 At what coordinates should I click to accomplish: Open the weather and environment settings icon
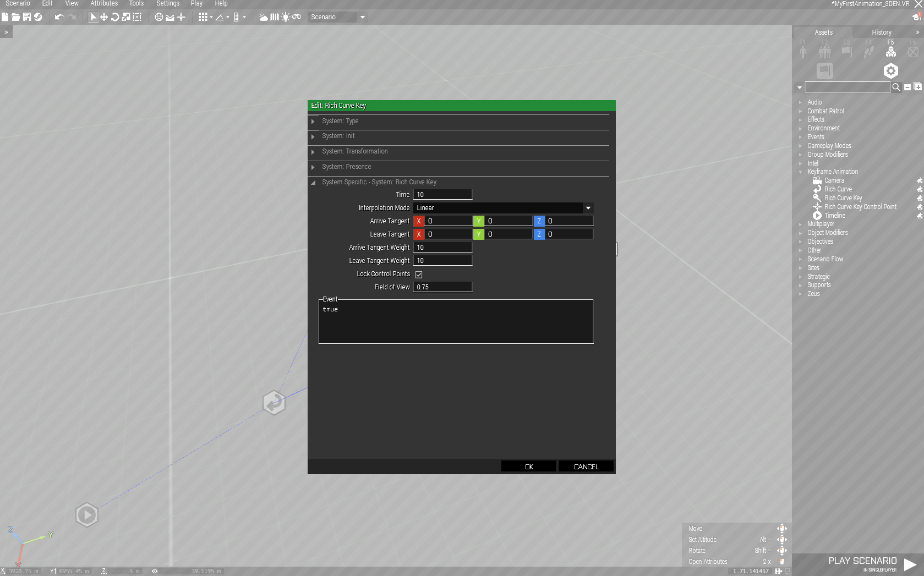(x=264, y=17)
